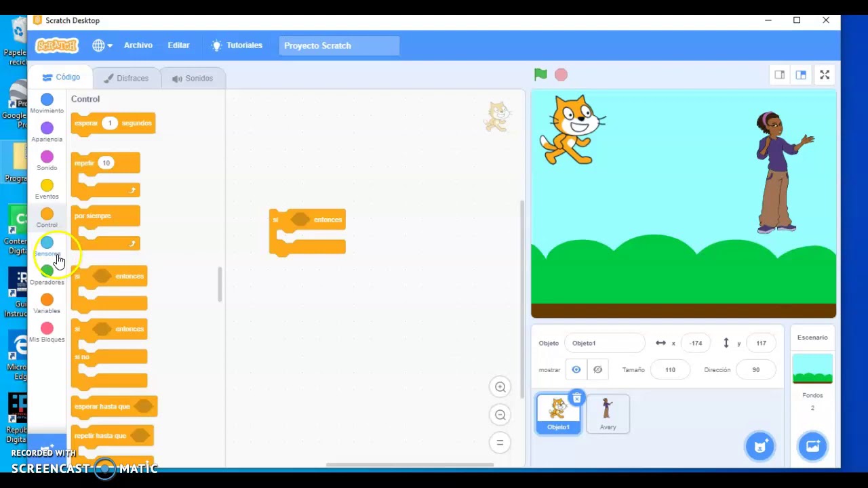Click the value 10 in repetir block
Image resolution: width=868 pixels, height=488 pixels.
click(x=106, y=163)
